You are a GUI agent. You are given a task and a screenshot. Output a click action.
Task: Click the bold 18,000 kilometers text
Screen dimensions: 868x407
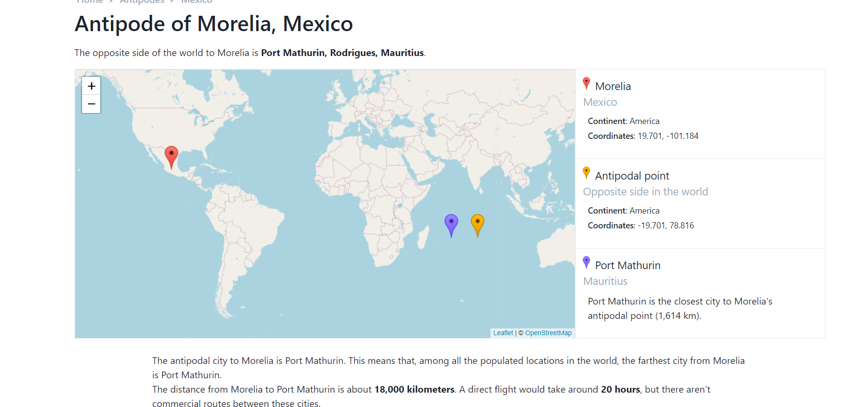[x=414, y=389]
